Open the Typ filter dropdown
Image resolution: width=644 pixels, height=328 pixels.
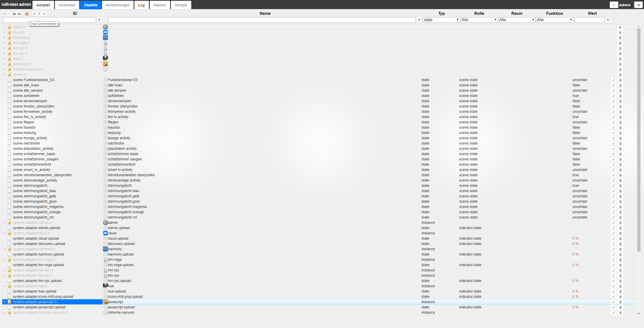441,20
